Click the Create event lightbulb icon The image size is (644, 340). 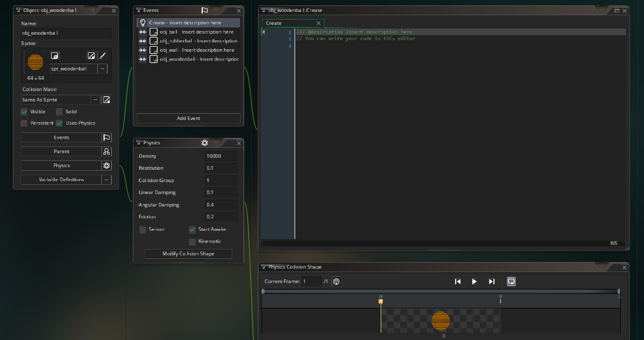click(x=143, y=23)
